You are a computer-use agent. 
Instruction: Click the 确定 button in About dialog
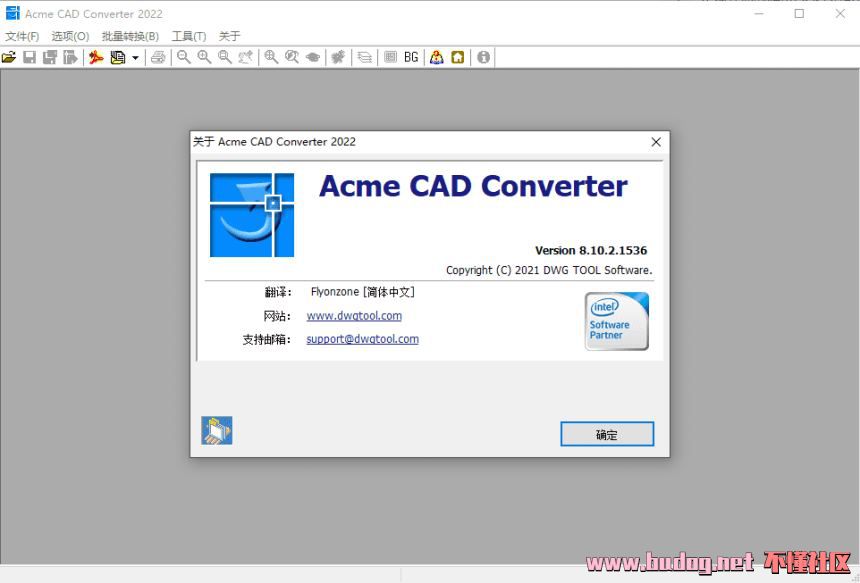pyautogui.click(x=607, y=434)
